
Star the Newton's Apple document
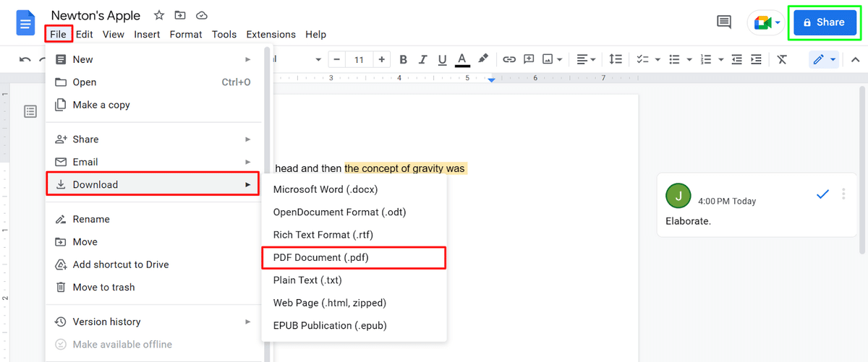(x=158, y=15)
